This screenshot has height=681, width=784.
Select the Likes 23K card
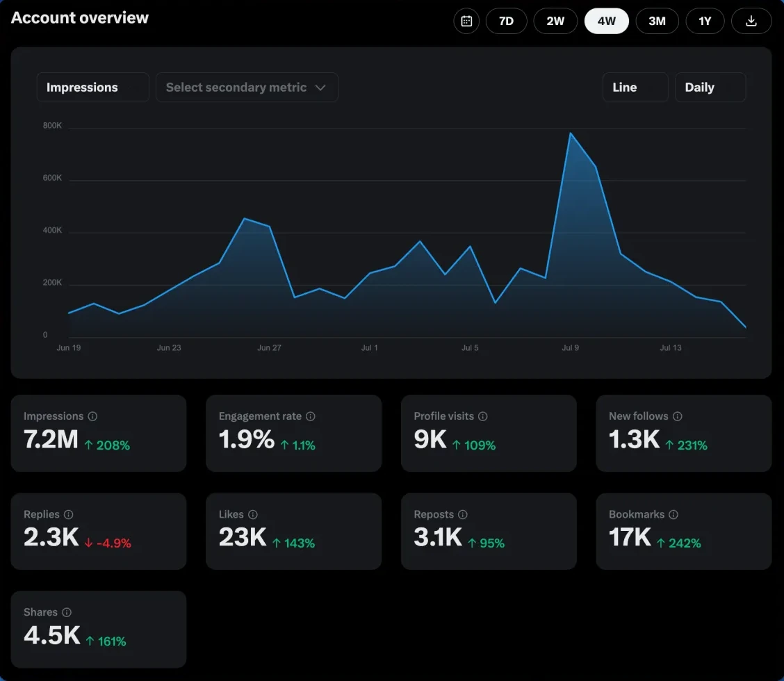point(293,531)
